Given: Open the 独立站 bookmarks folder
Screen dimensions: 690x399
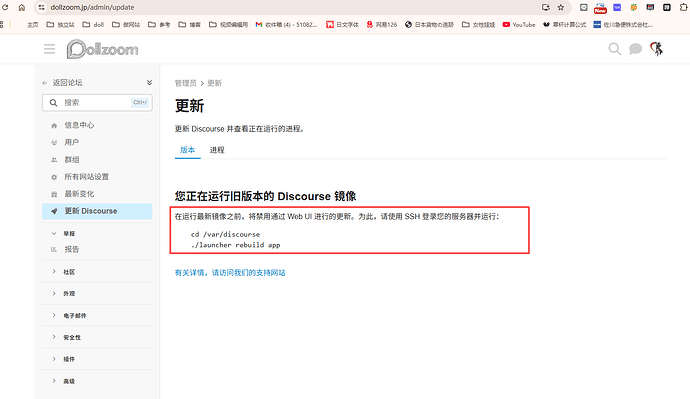Looking at the screenshot, I should [x=60, y=25].
